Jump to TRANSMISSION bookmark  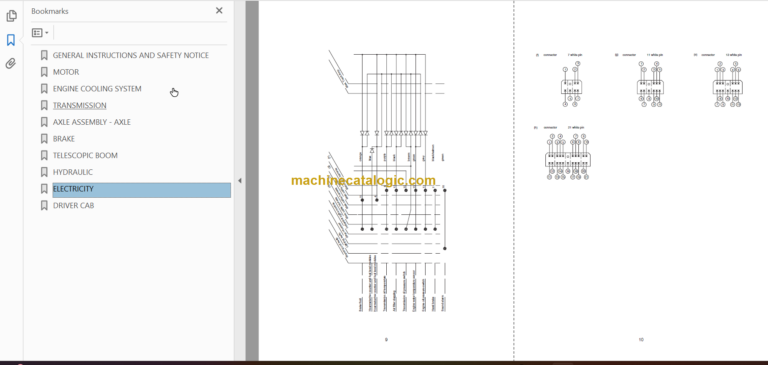(x=79, y=105)
